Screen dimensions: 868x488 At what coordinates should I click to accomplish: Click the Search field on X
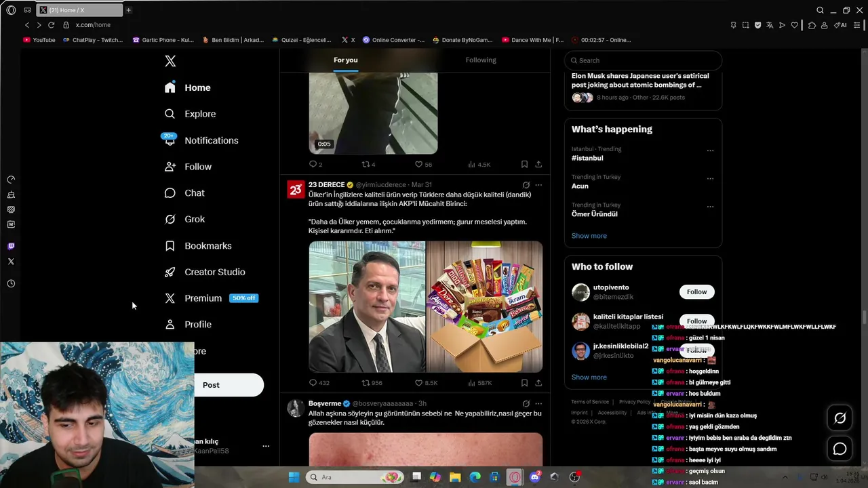pyautogui.click(x=643, y=60)
